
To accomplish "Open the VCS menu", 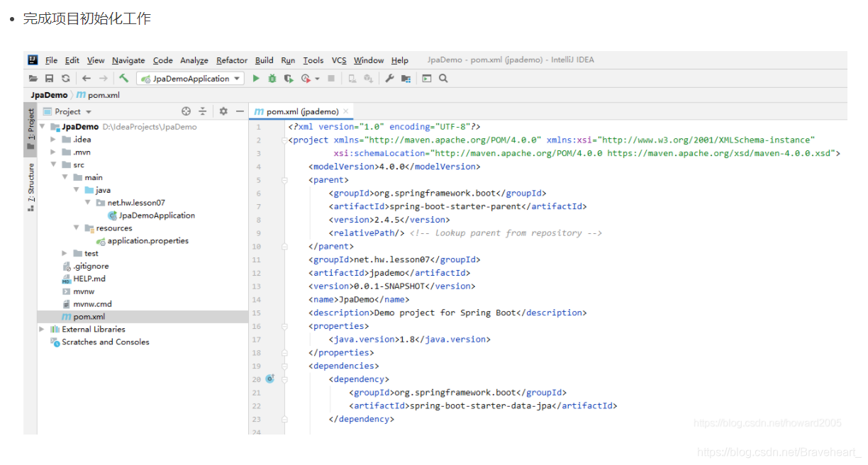I will [x=340, y=60].
